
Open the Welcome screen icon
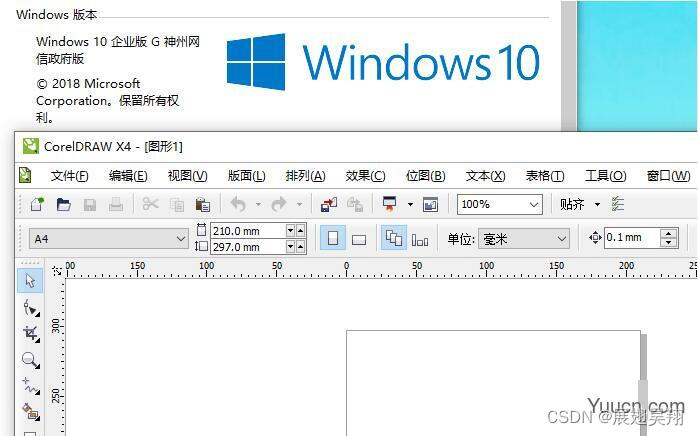click(430, 204)
